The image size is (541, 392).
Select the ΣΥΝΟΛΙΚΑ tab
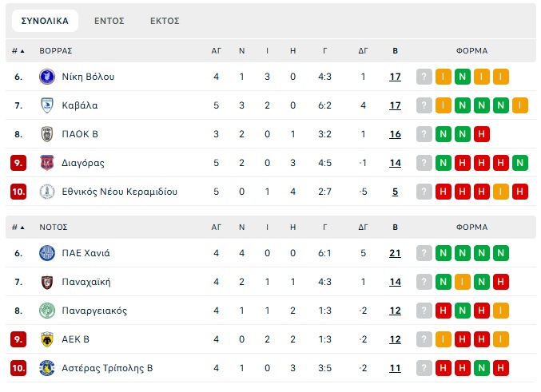click(x=45, y=21)
